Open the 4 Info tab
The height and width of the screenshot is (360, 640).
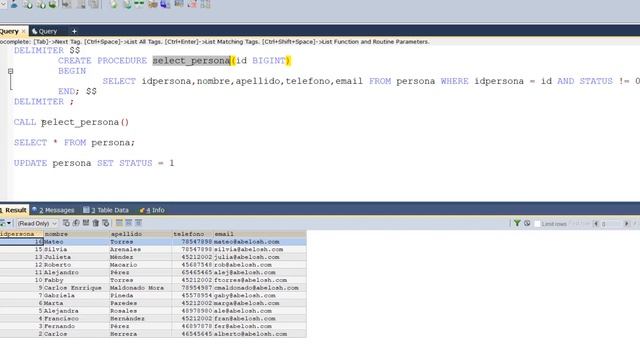(152, 210)
